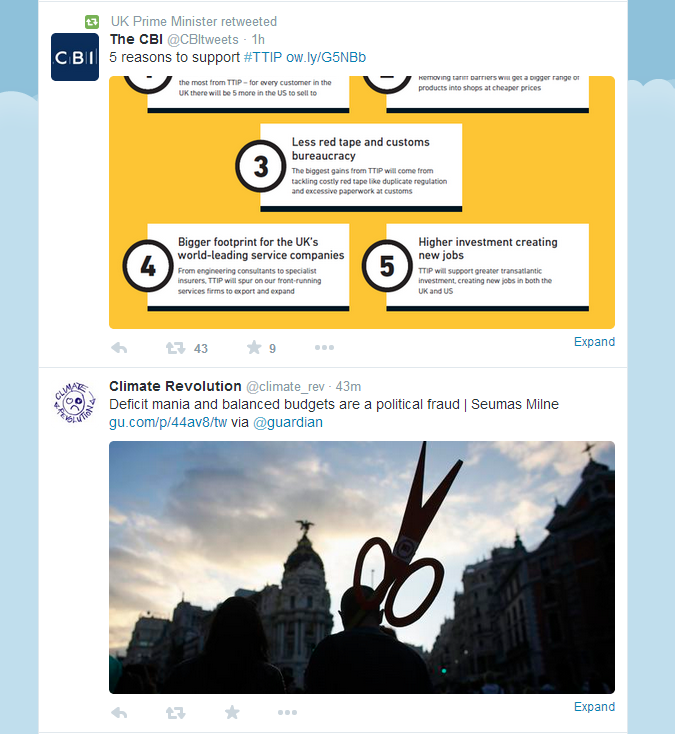Reply to Climate Revolution tweet

[x=119, y=713]
